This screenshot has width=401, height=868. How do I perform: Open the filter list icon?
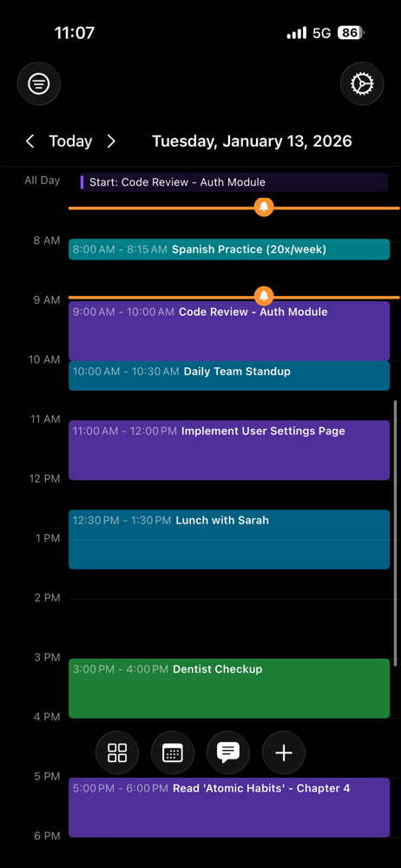tap(39, 84)
